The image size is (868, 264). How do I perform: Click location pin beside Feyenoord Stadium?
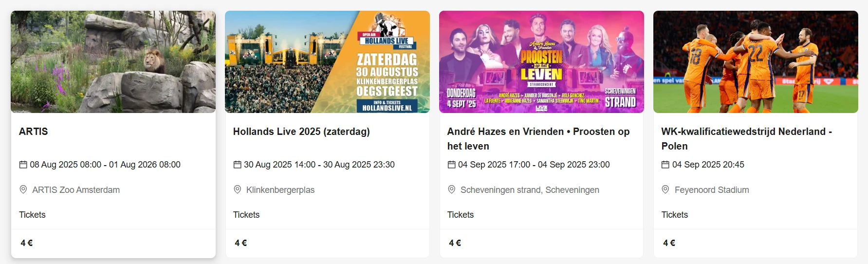coord(665,189)
